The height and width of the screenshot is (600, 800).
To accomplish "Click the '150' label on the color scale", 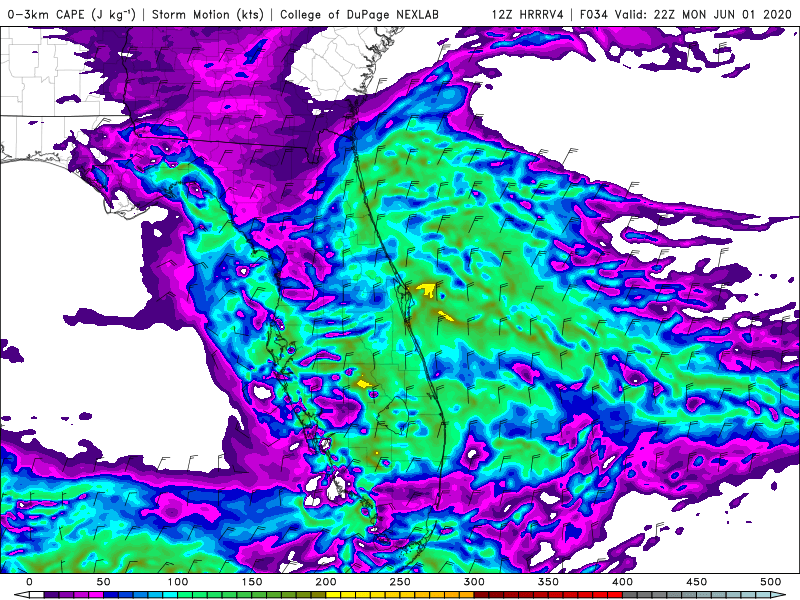I will point(252,582).
